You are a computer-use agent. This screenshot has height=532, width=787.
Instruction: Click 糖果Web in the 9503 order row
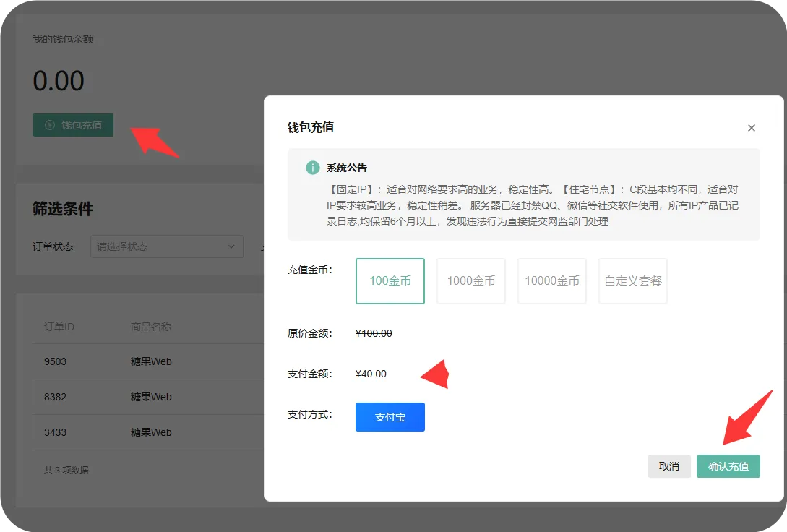pos(151,361)
